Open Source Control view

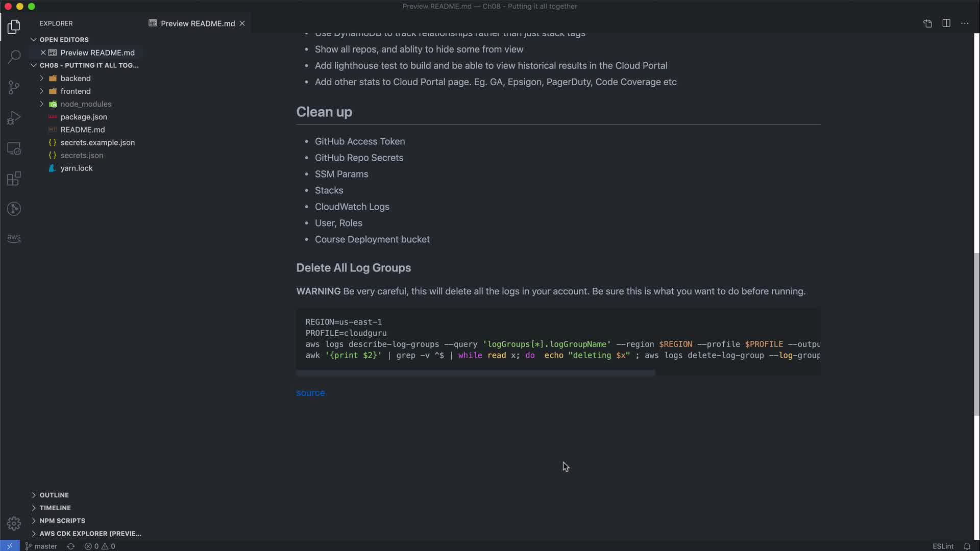14,87
